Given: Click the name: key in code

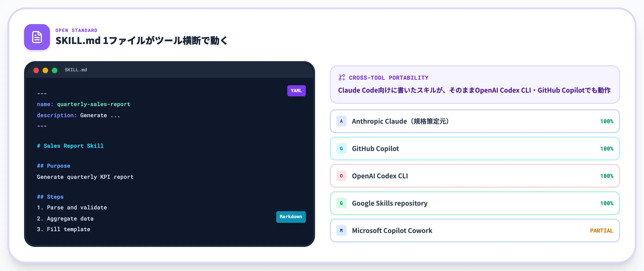Looking at the screenshot, I should (x=45, y=104).
